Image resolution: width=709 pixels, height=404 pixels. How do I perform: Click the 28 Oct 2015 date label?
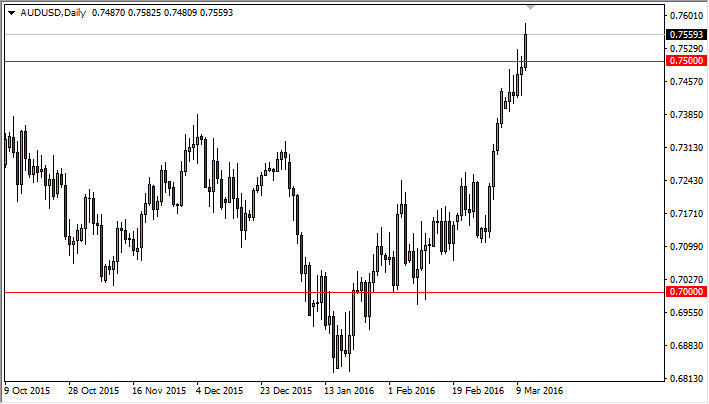pyautogui.click(x=94, y=391)
